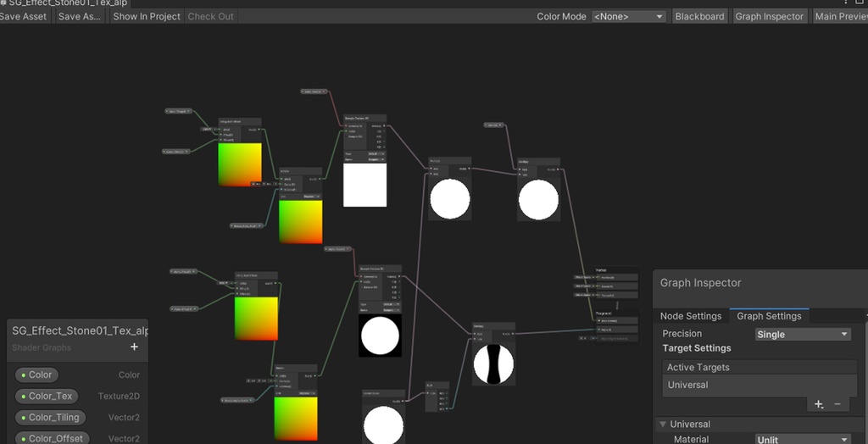Viewport: 868px width, 444px height.
Task: Select the Color property in Blackboard
Action: (x=36, y=375)
